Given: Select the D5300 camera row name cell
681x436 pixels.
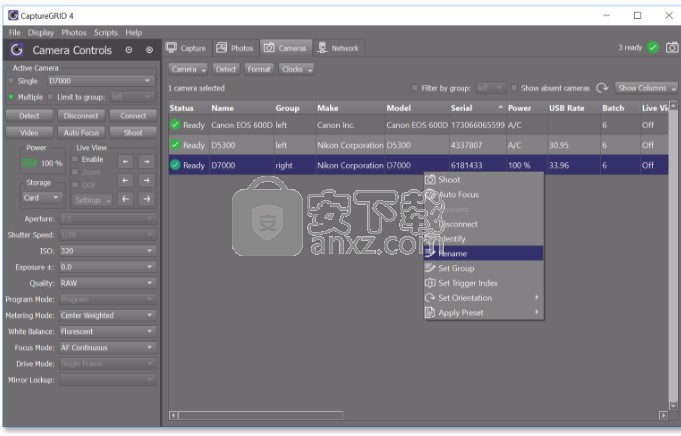Looking at the screenshot, I should tap(241, 145).
